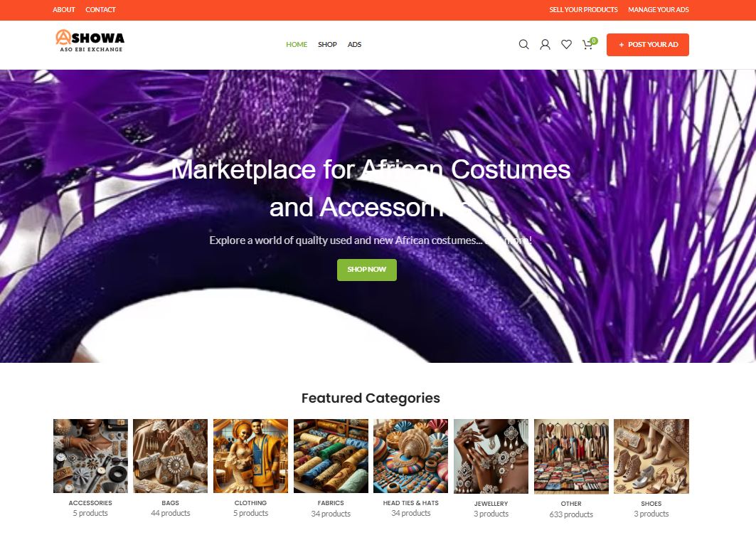Image resolution: width=756 pixels, height=540 pixels.
Task: Follow the Manage Your Ads link
Action: [658, 10]
